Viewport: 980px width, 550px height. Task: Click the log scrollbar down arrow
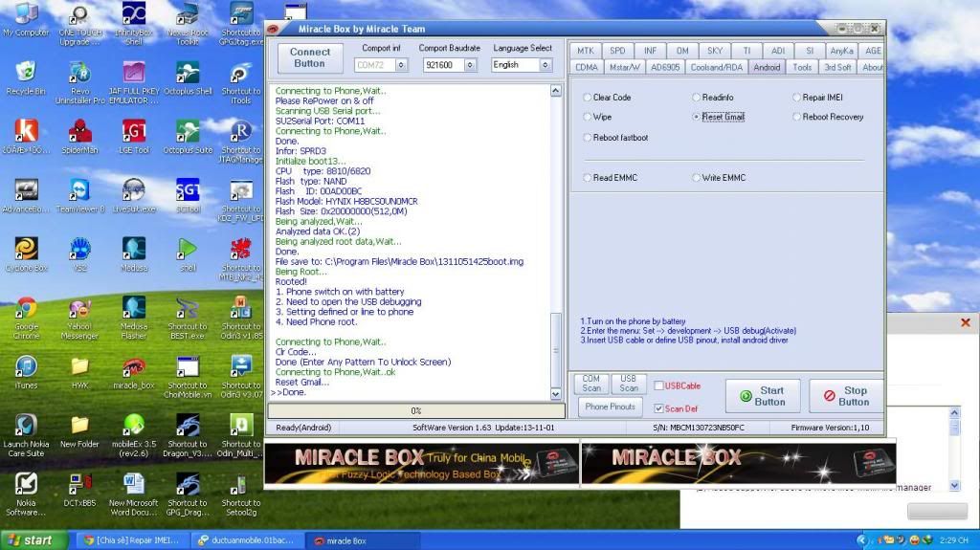click(x=556, y=394)
